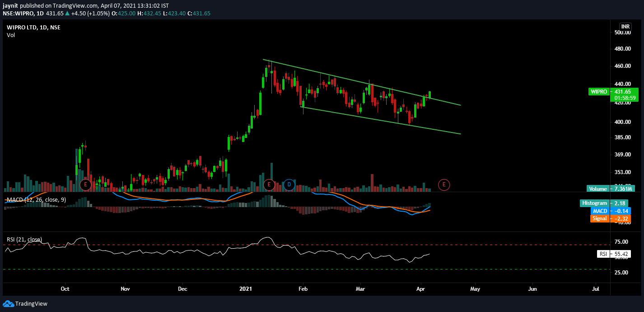Click the teal Volume label tag
644x312 pixels.
click(597, 189)
